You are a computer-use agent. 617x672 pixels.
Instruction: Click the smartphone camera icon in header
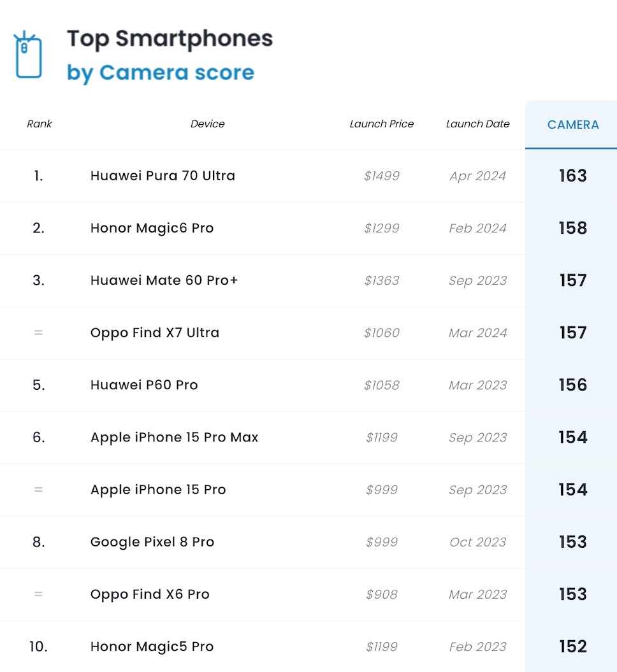tap(28, 55)
